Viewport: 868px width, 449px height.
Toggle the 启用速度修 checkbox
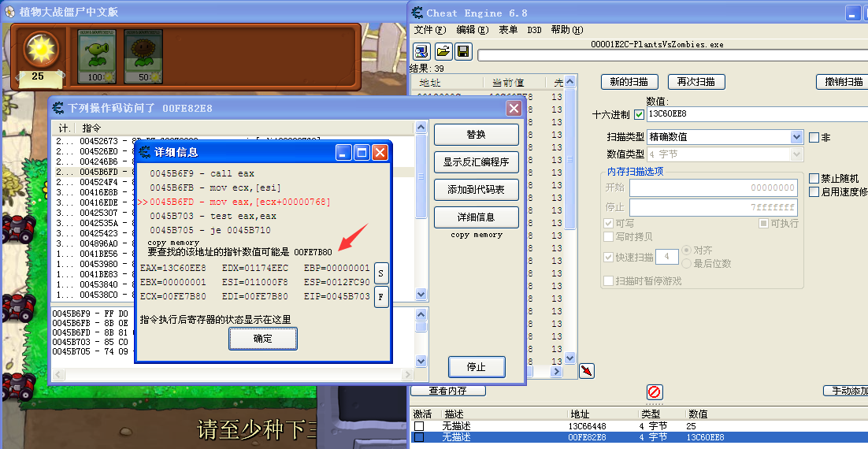(x=814, y=191)
